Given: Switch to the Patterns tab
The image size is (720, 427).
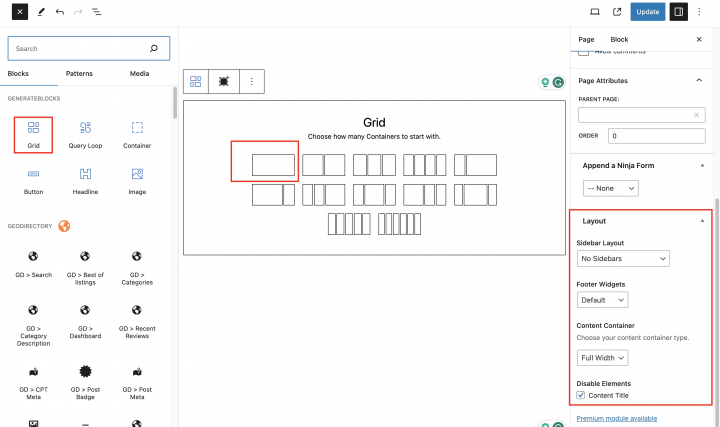Looking at the screenshot, I should click(x=79, y=74).
